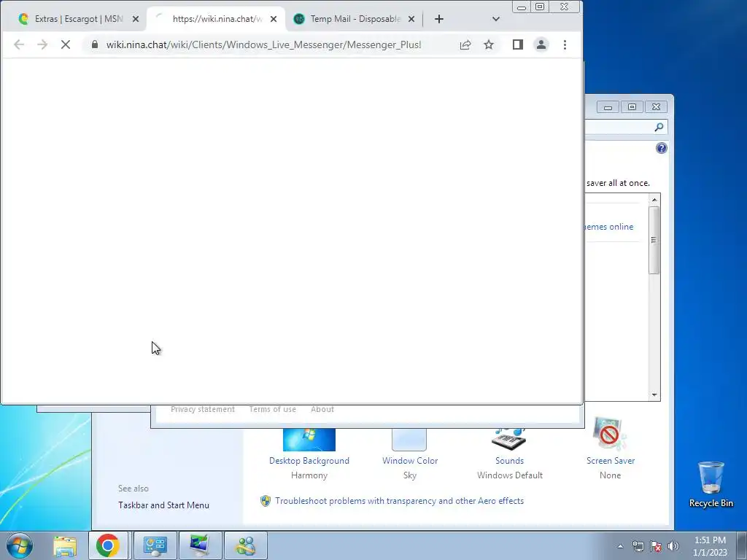Minimize the Personalization window
The image size is (747, 560).
[608, 107]
